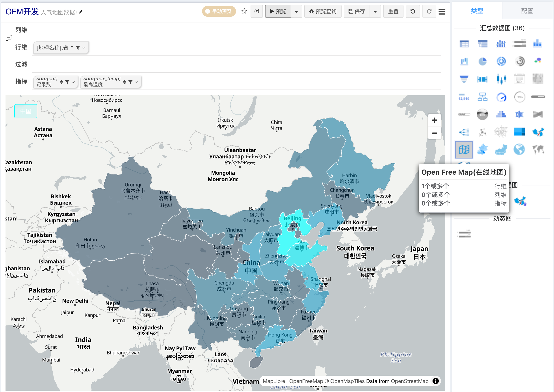Click the 预览查询 button
This screenshot has height=392, width=554.
(x=323, y=12)
